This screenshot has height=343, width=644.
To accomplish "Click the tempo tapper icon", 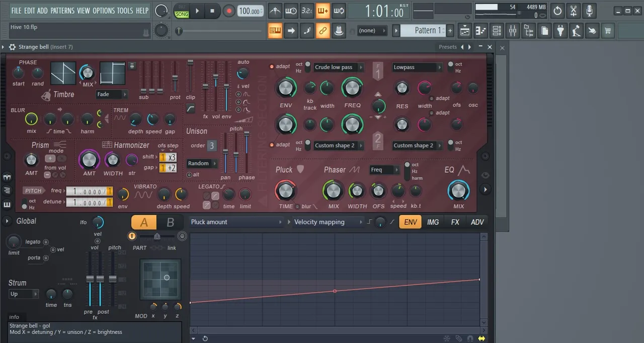I will [577, 31].
